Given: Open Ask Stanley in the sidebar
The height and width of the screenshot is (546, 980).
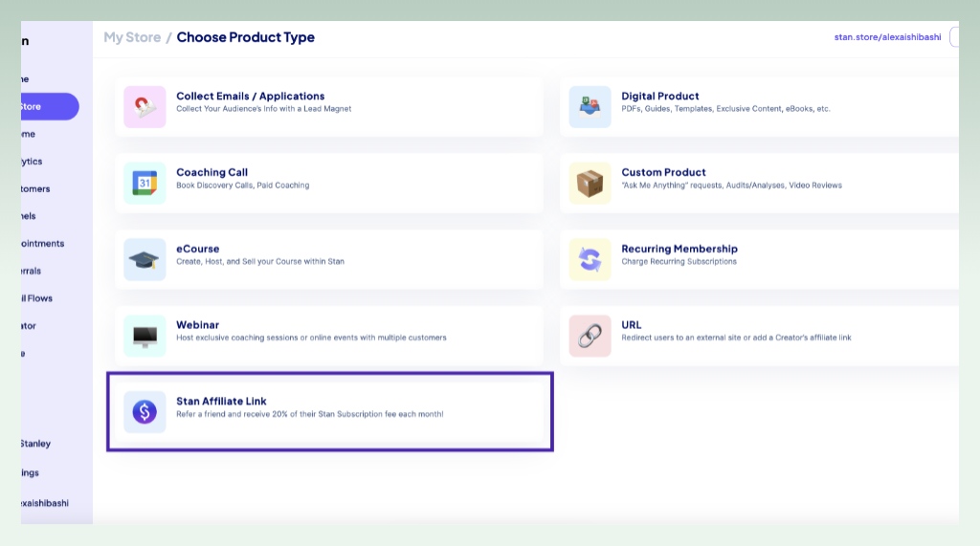Looking at the screenshot, I should click(x=35, y=444).
